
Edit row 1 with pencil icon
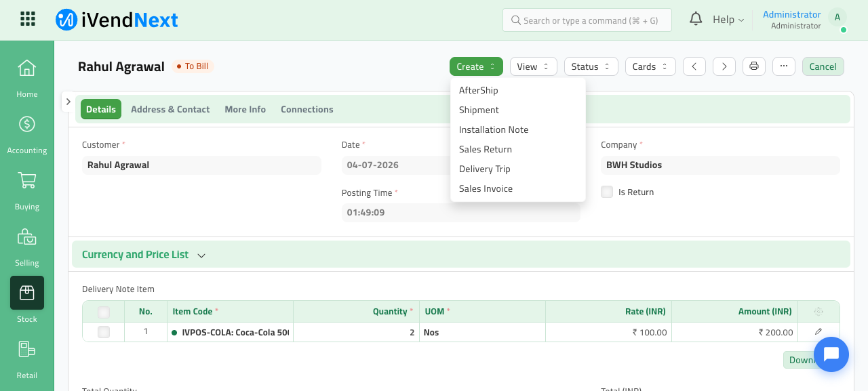pyautogui.click(x=818, y=332)
